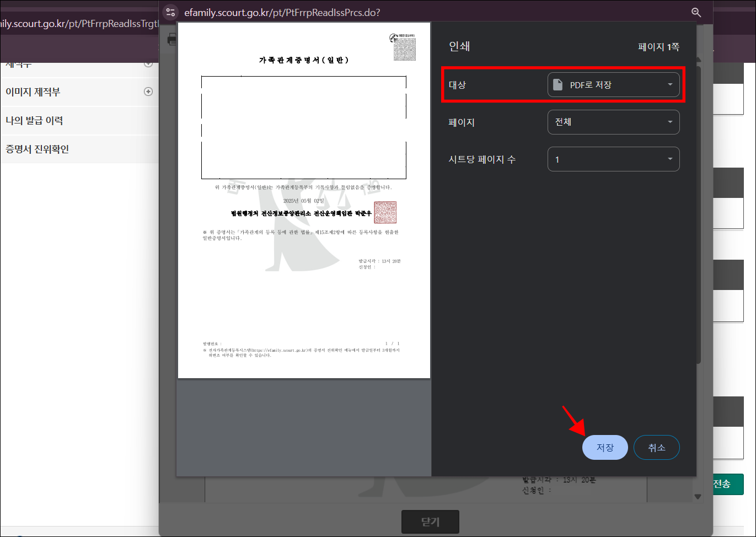Viewport: 756px width, 537px height.
Task: Click the magnifier zoom icon at top right
Action: [x=696, y=12]
